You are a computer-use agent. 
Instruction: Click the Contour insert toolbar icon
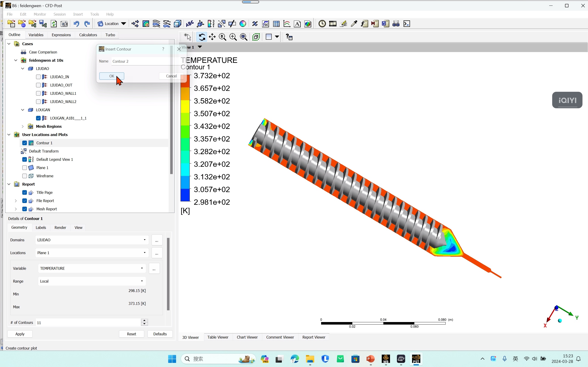(x=146, y=24)
